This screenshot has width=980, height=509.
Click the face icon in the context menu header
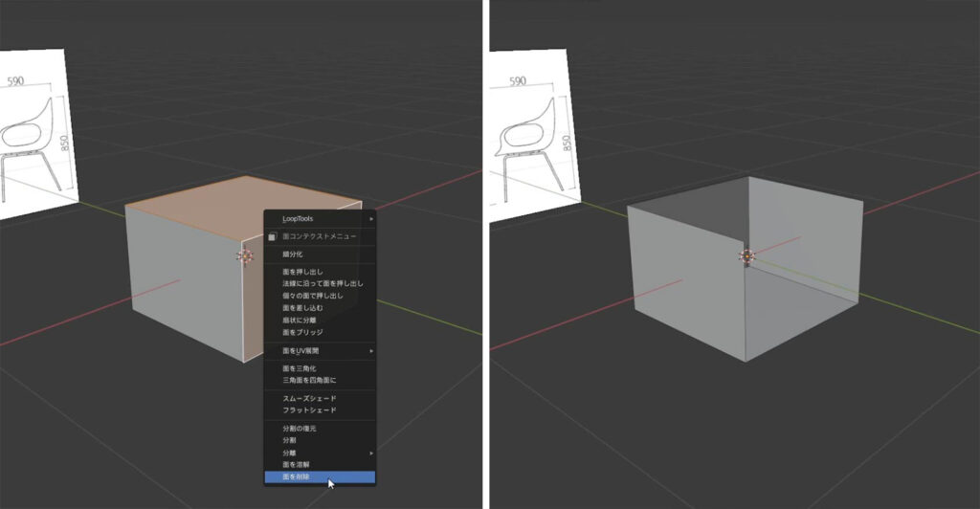tap(273, 235)
